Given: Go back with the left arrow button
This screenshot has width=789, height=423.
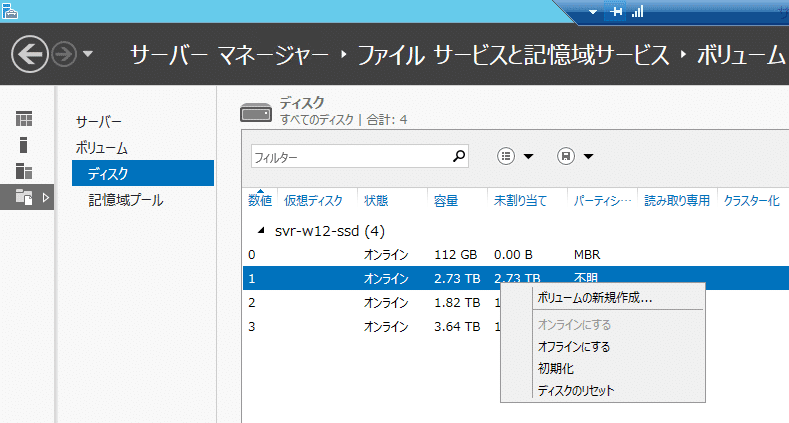Looking at the screenshot, I should click(30, 54).
